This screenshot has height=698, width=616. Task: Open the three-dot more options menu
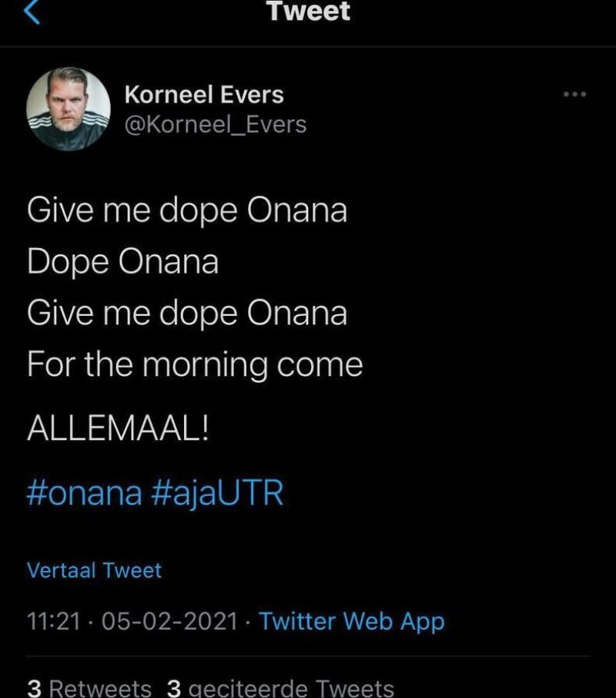[x=574, y=95]
